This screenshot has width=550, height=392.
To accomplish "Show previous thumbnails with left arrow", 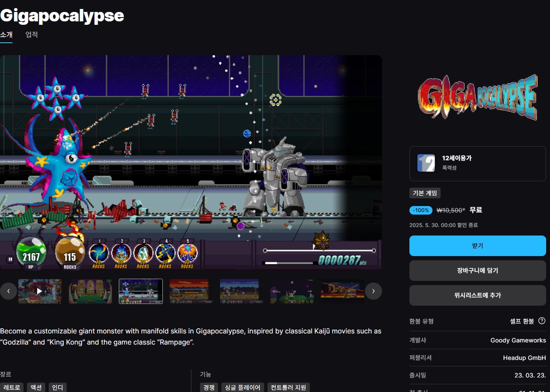I will tap(9, 291).
